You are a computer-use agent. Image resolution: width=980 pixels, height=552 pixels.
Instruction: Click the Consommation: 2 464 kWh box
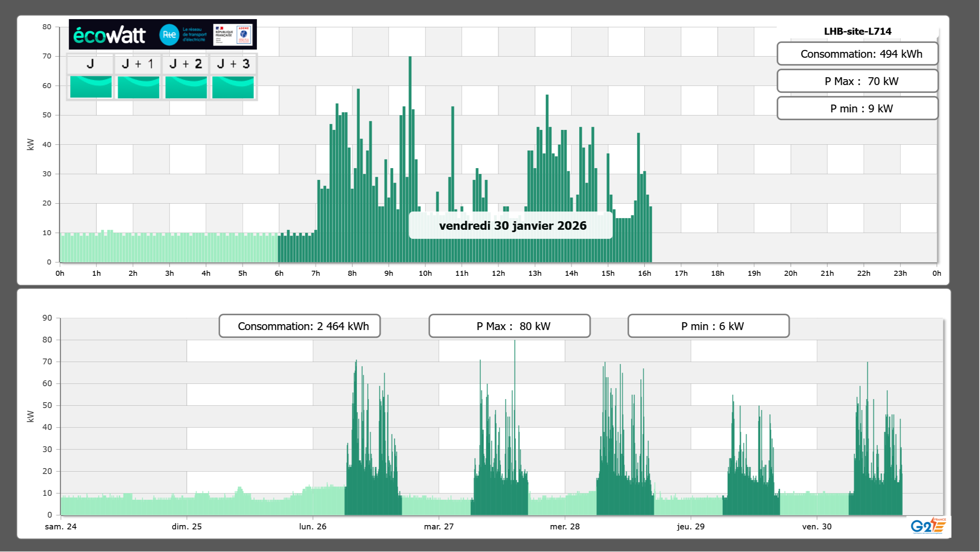299,326
